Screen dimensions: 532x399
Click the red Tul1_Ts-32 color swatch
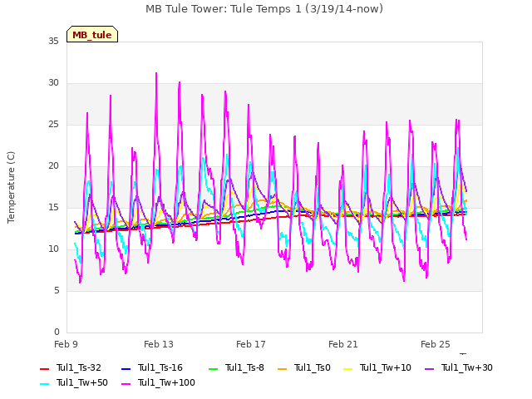coord(44,369)
